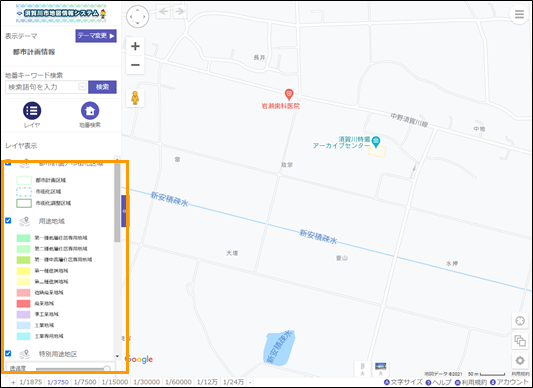Click the 検索 search button
Screen dimensions: 533x388
102,87
